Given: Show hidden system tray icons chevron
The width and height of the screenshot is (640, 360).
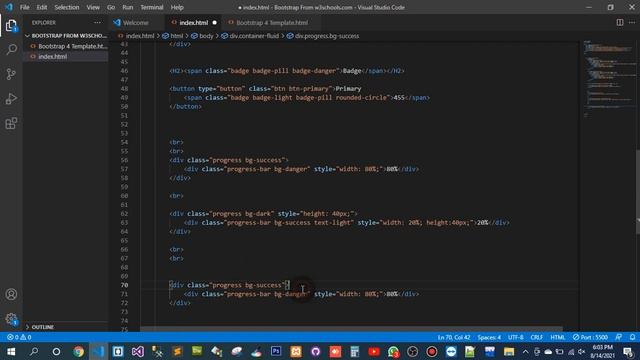Looking at the screenshot, I should click(x=525, y=351).
